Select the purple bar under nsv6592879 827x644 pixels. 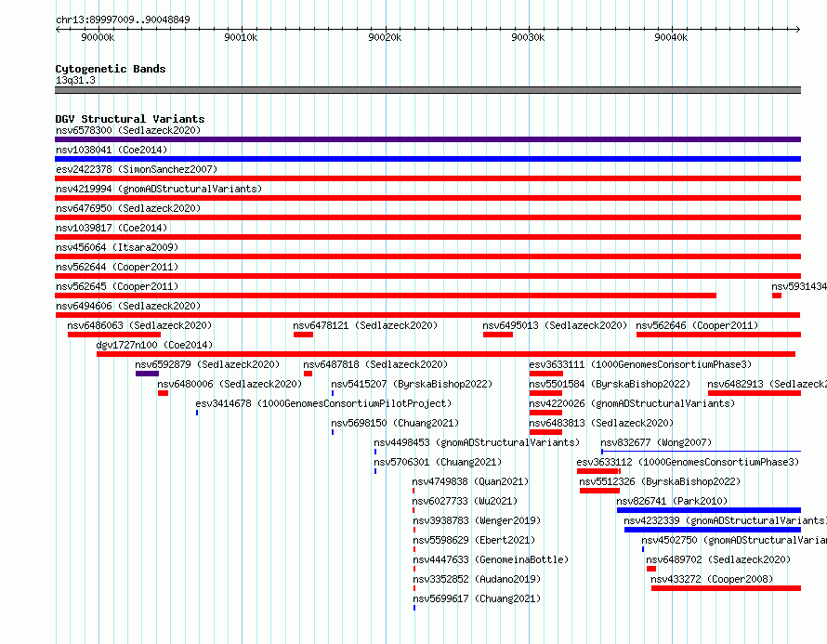[147, 374]
